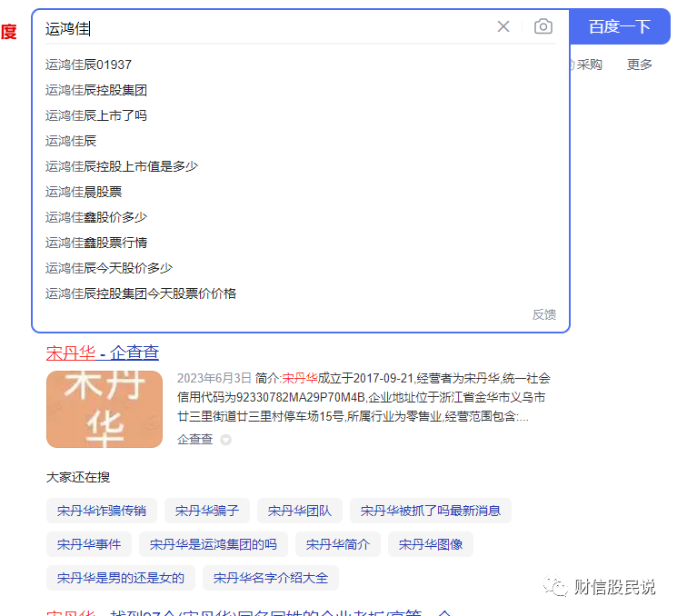Search related term 宋丹华是运鸿集团的吗
This screenshot has width=677, height=616.
pos(214,545)
